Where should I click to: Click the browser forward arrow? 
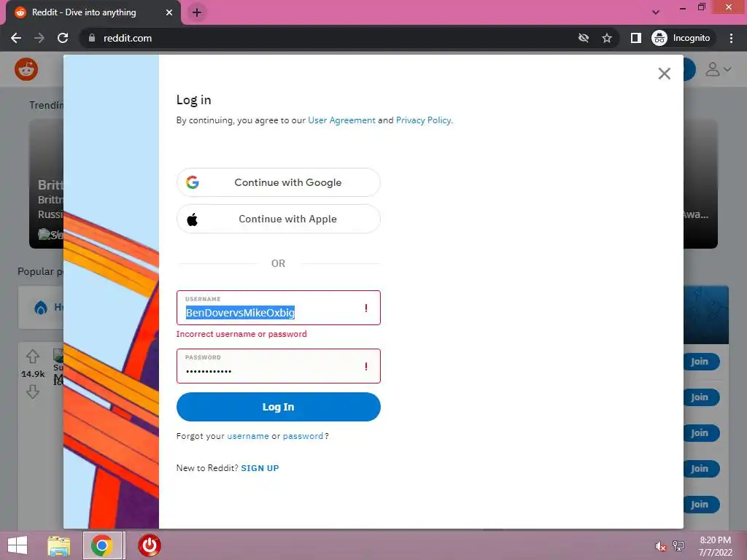[39, 38]
